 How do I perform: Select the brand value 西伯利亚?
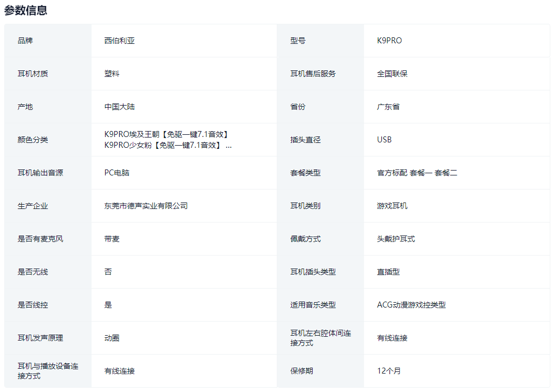(x=119, y=41)
